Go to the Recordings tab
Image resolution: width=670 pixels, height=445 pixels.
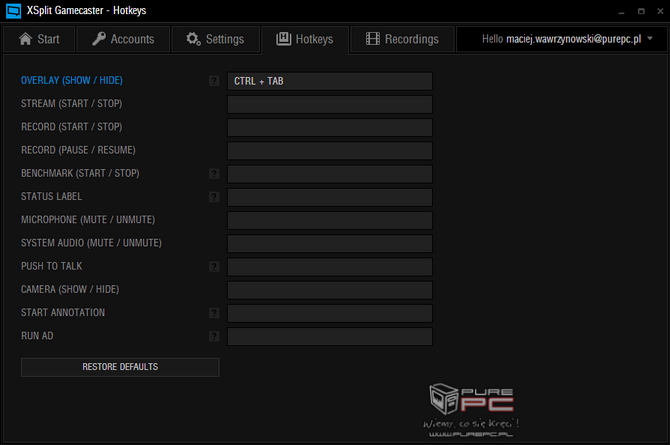(402, 39)
